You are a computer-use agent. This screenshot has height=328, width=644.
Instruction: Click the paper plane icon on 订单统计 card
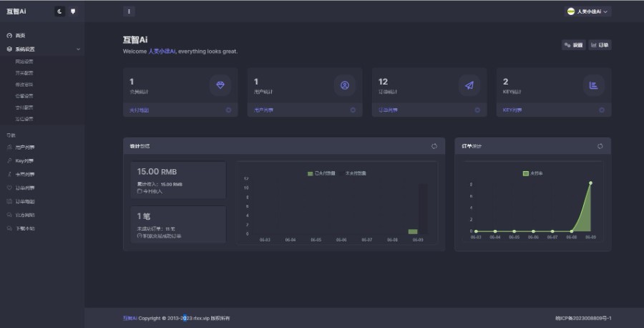pos(469,85)
